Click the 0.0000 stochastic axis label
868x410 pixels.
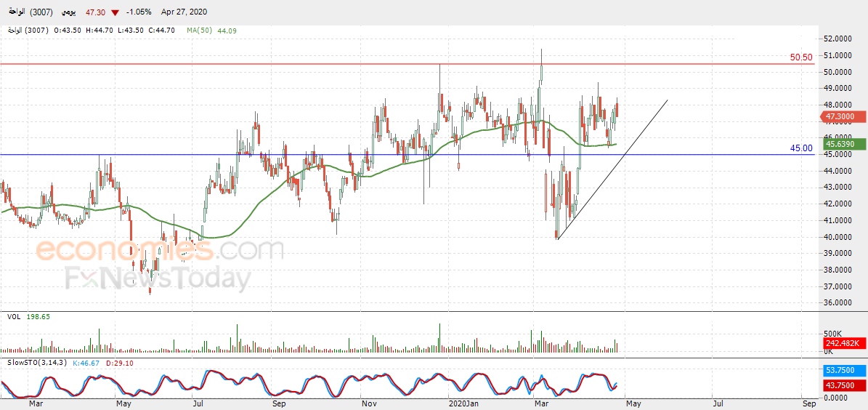point(836,397)
